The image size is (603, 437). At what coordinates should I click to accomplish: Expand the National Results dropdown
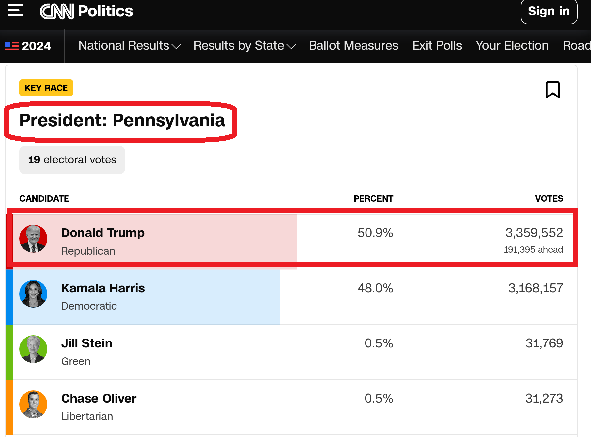click(129, 46)
